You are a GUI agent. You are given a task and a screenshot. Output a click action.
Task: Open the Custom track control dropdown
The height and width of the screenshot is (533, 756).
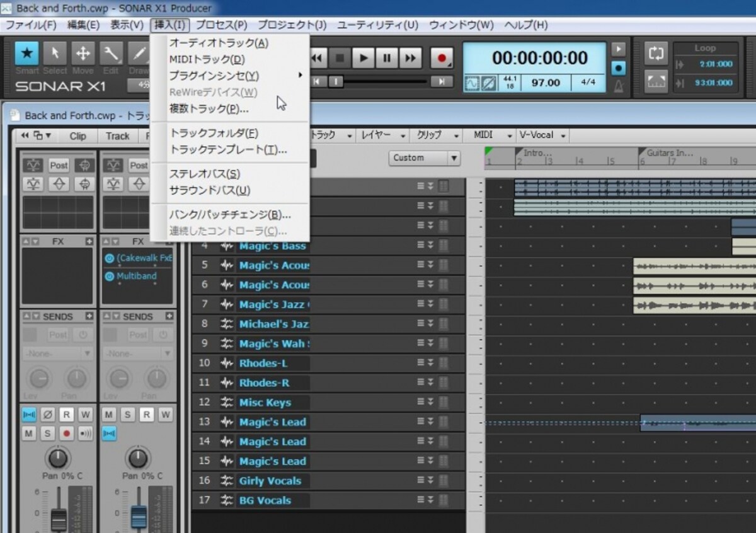click(x=424, y=158)
